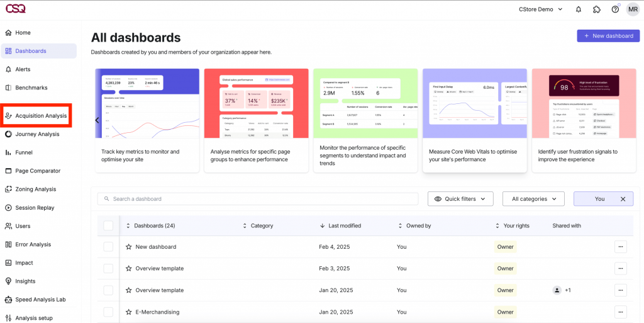Screen dimensions: 644x323
Task: Favorite the New dashboard row star
Action: point(128,247)
